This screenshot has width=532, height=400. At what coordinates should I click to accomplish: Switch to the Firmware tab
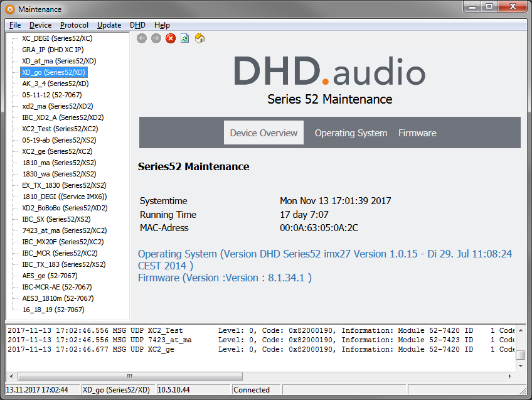coord(417,132)
